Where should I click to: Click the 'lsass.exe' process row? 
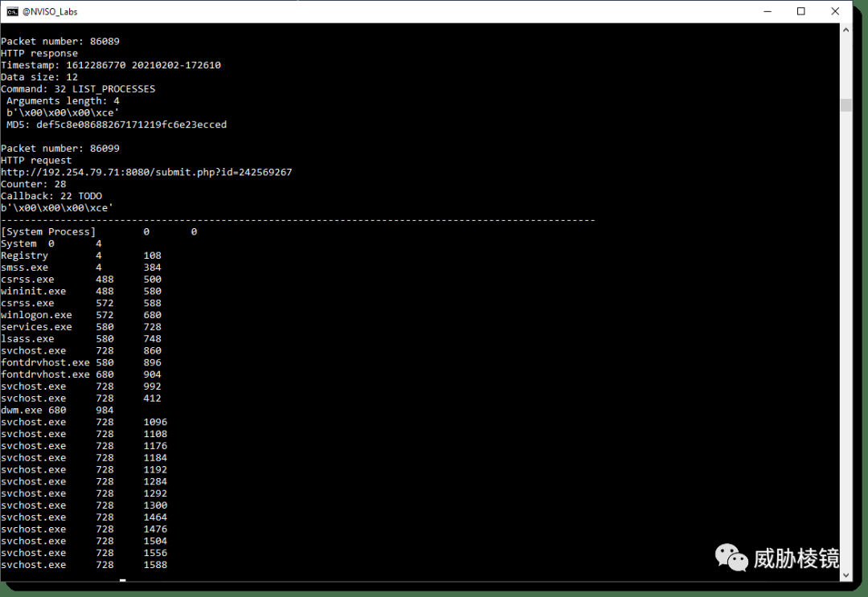(81, 339)
